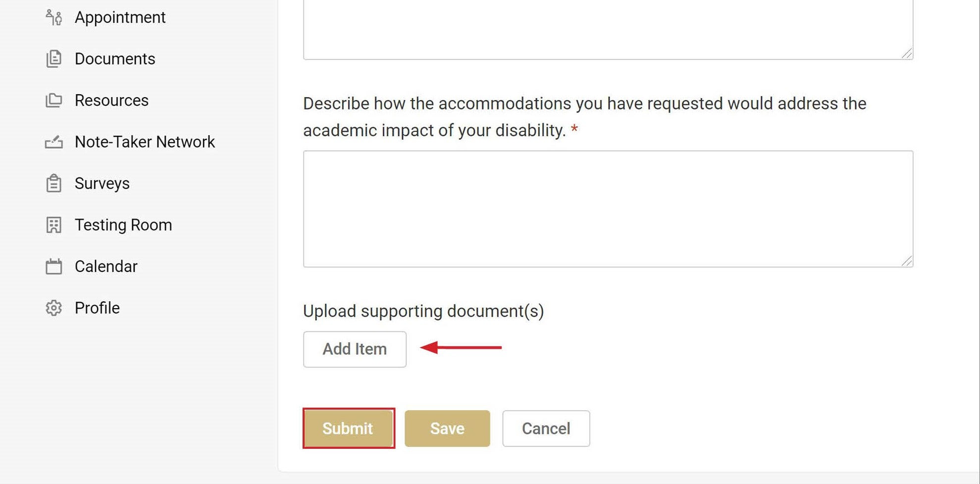Click the Note-Taker Network pencil icon
Viewport: 980px width, 484px height.
[x=53, y=142]
